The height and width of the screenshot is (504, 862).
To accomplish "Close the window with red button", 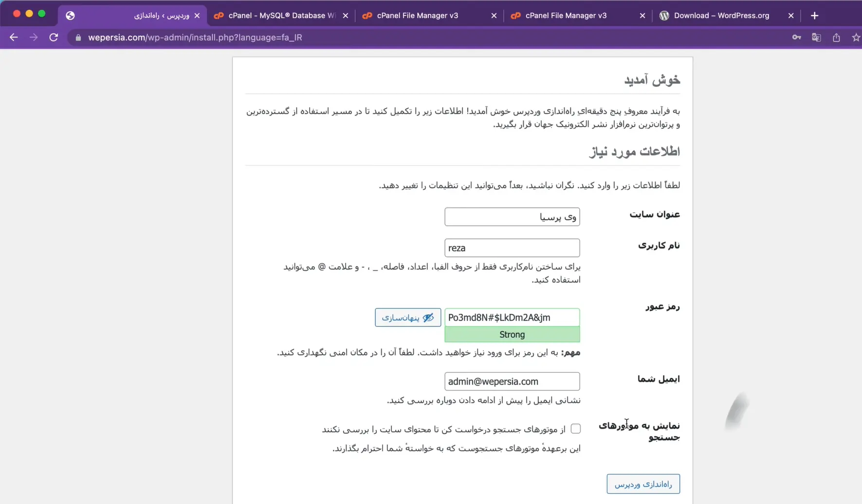I will [17, 14].
